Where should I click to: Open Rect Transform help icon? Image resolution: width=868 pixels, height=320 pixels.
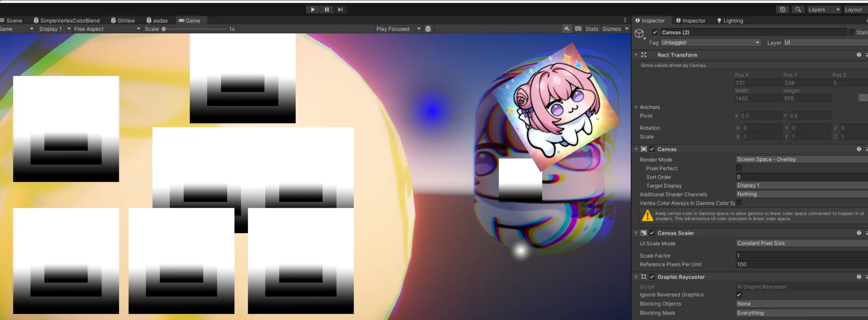coord(859,55)
